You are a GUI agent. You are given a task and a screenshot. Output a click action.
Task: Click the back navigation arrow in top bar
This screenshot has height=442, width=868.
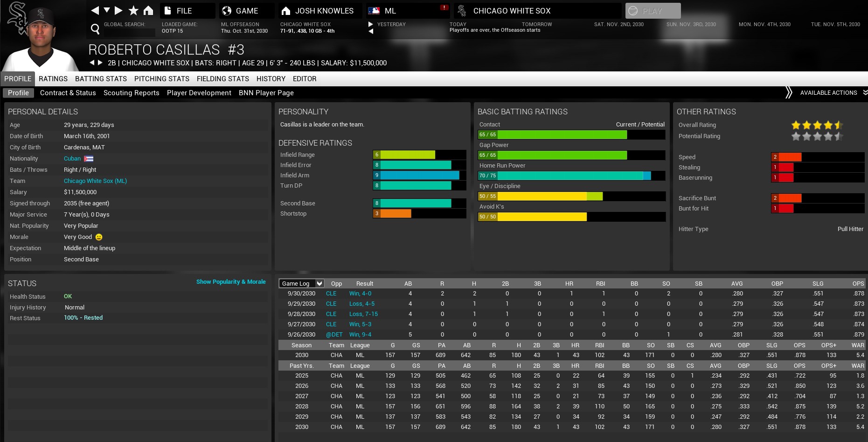(95, 10)
